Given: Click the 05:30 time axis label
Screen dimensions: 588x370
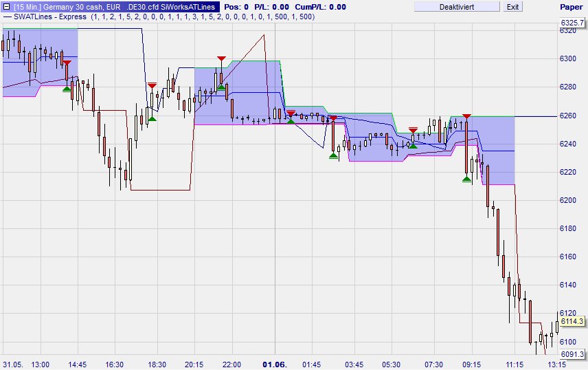Looking at the screenshot, I should pyautogui.click(x=391, y=364).
